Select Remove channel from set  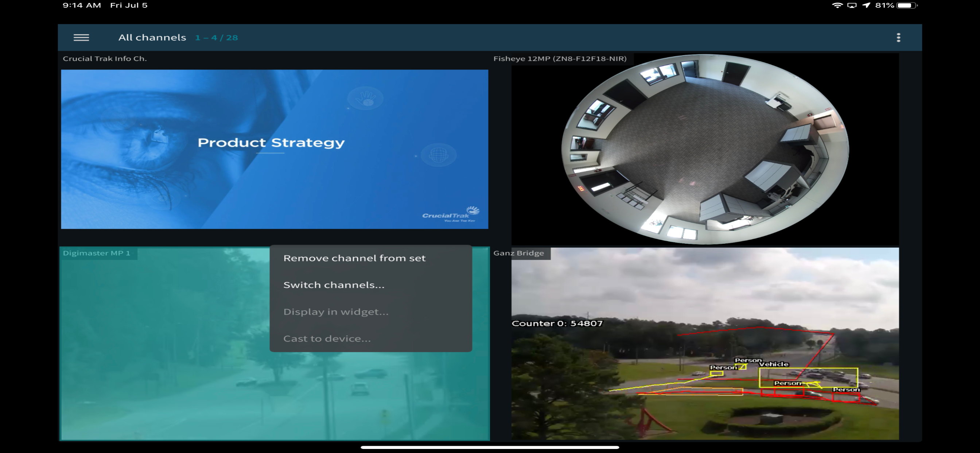354,258
